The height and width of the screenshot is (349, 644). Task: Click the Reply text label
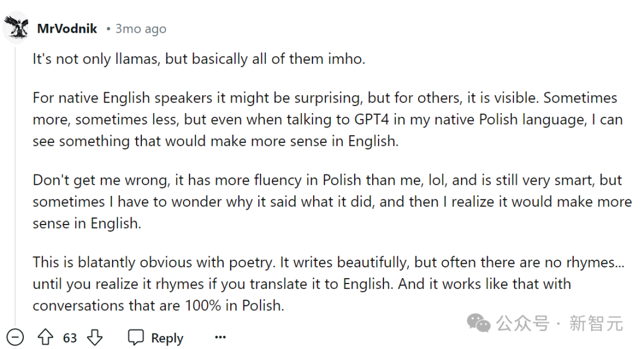pyautogui.click(x=167, y=338)
